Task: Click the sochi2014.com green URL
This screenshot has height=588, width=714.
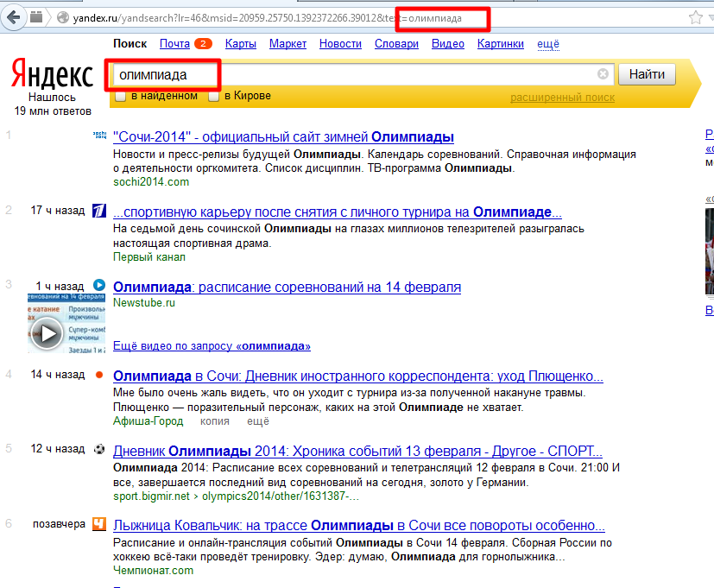Action: click(x=151, y=181)
